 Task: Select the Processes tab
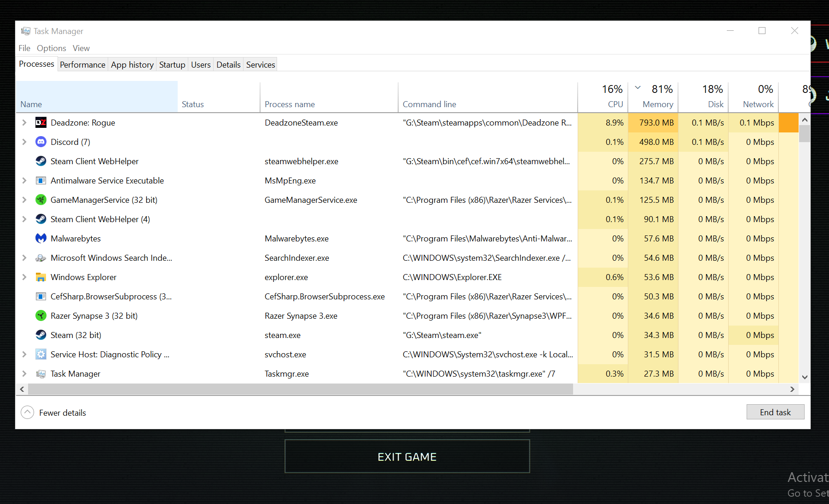[x=36, y=64]
